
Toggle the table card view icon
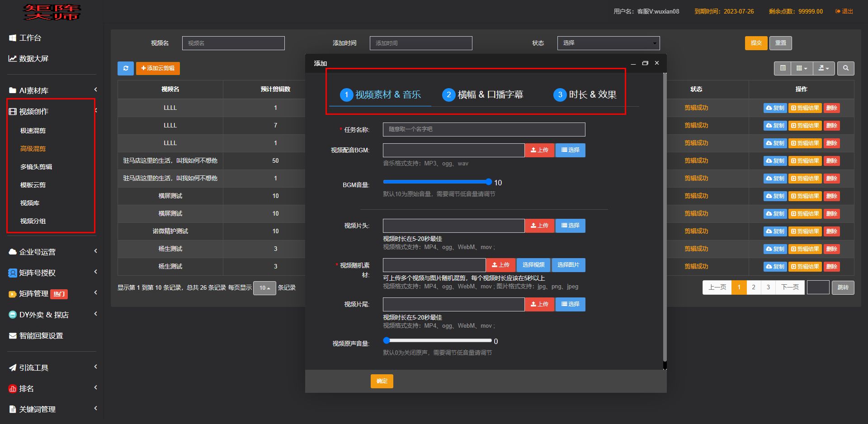click(x=783, y=68)
